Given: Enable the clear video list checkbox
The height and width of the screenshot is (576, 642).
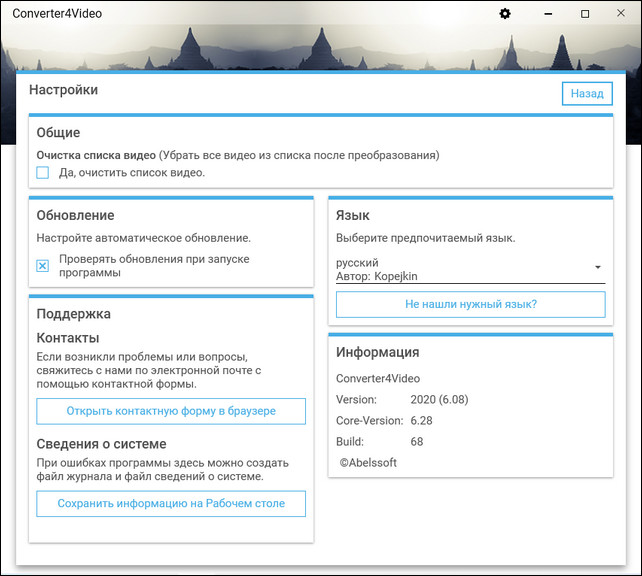Looking at the screenshot, I should point(43,173).
